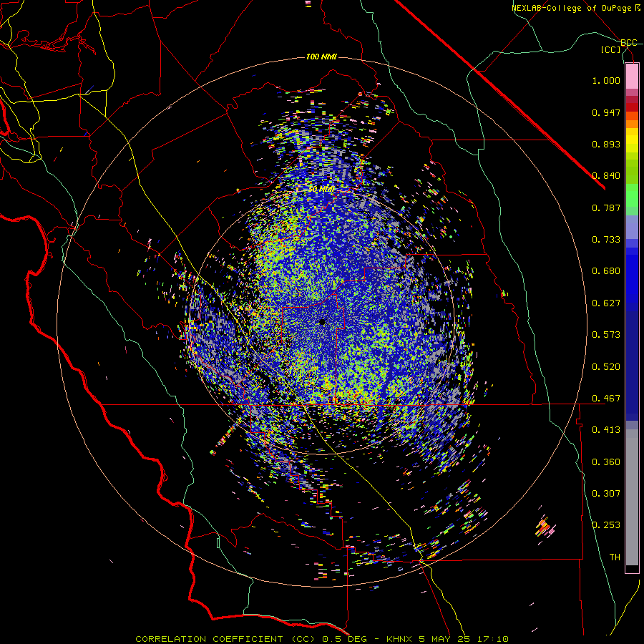
Task: Select the 0.733 scale value
Action: click(606, 240)
